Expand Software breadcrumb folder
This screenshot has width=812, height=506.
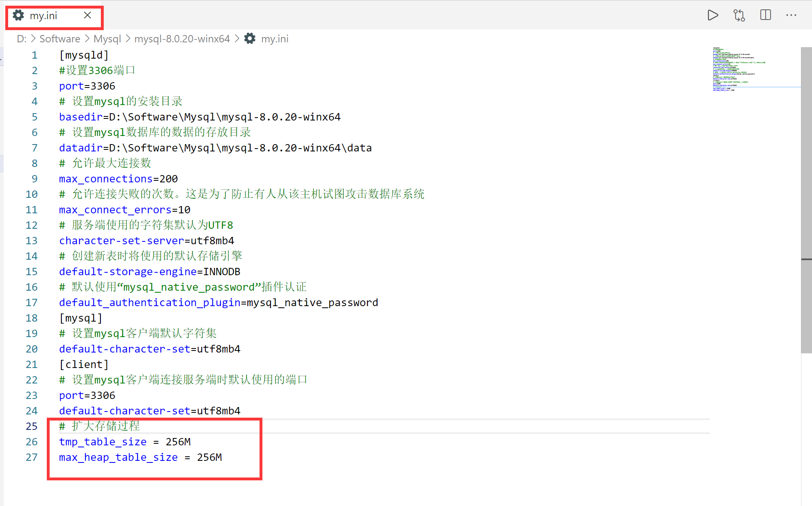tap(60, 39)
